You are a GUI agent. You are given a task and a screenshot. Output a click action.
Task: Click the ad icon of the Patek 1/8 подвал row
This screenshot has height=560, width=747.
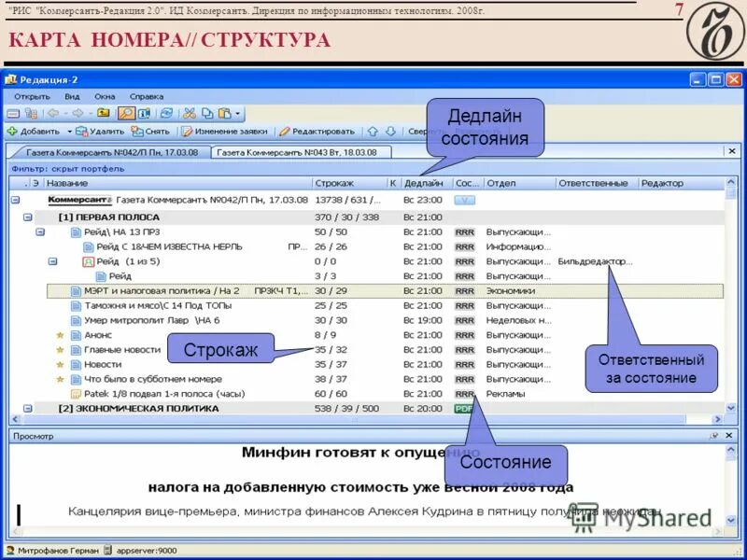pyautogui.click(x=76, y=394)
